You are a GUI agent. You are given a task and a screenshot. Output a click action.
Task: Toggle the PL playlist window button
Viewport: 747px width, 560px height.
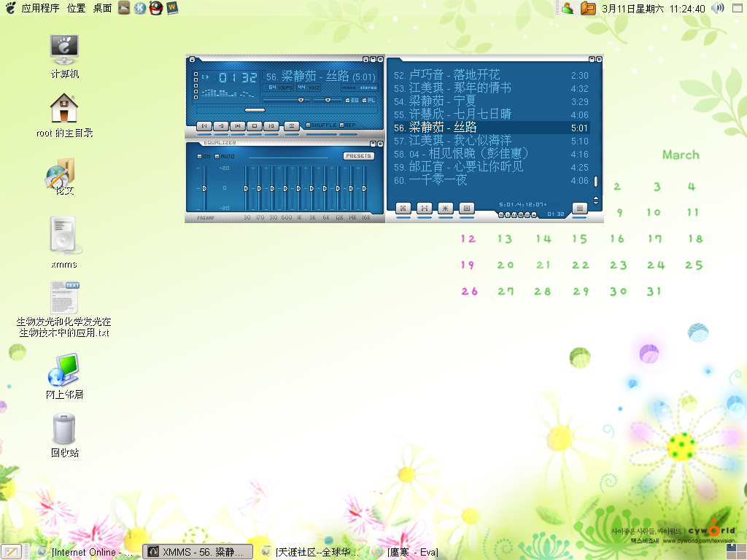pos(368,101)
